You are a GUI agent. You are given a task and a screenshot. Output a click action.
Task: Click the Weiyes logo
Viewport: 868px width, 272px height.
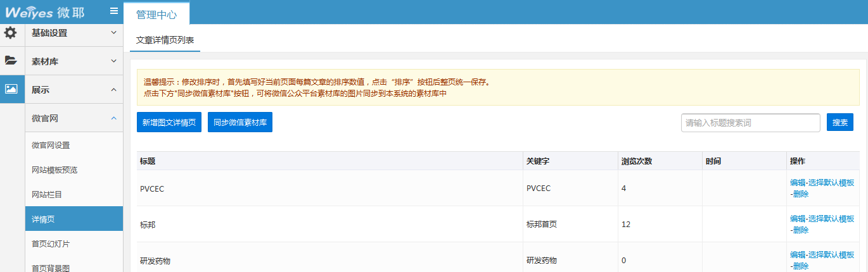click(x=44, y=12)
